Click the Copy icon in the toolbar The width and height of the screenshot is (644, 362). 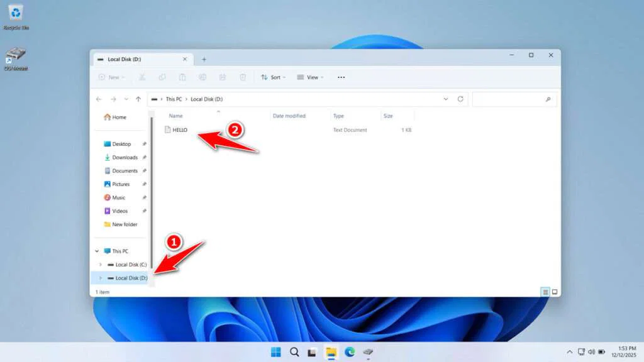(162, 77)
